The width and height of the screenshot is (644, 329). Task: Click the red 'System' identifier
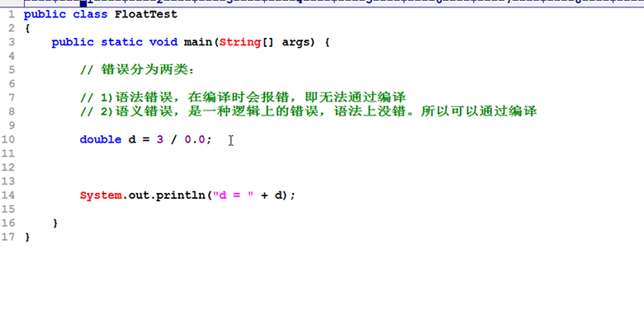click(101, 195)
